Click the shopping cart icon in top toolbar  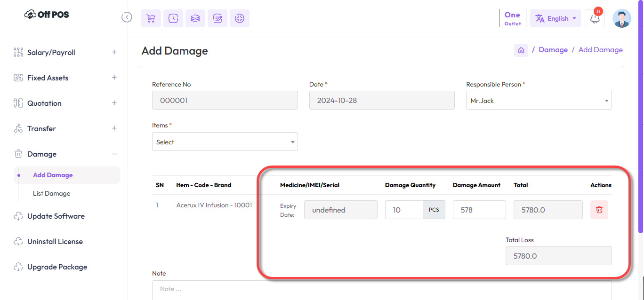pyautogui.click(x=151, y=18)
